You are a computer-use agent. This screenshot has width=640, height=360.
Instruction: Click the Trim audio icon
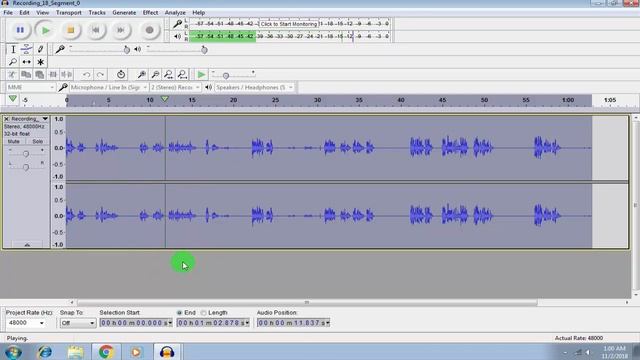pos(53,75)
